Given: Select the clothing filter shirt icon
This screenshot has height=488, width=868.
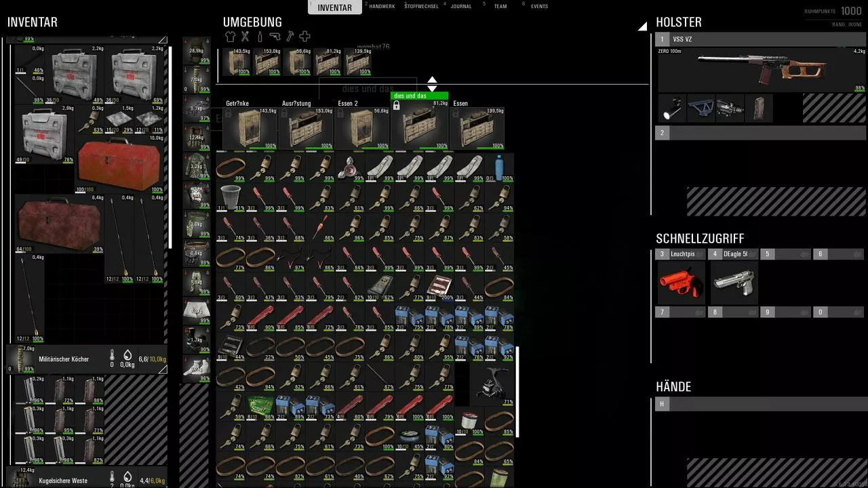Looking at the screenshot, I should point(231,37).
